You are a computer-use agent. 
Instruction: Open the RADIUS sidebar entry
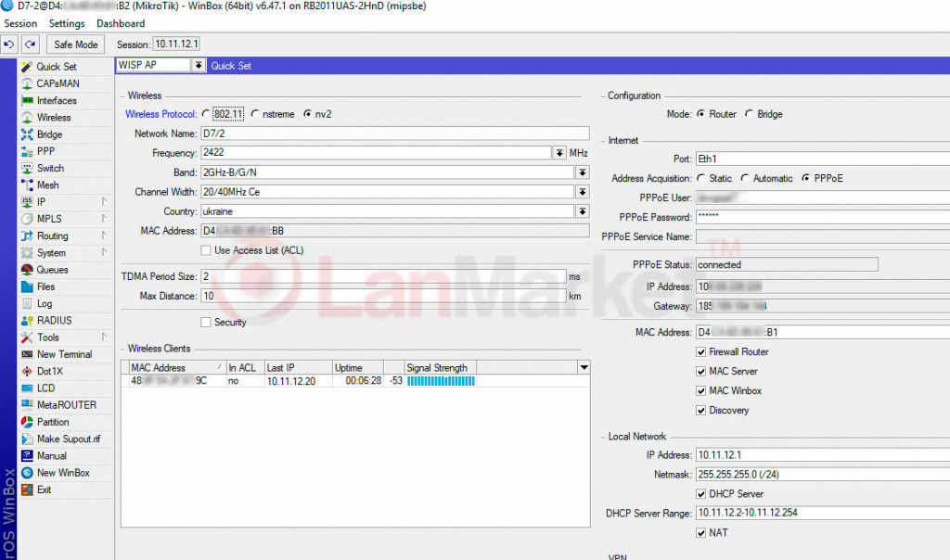pyautogui.click(x=54, y=321)
